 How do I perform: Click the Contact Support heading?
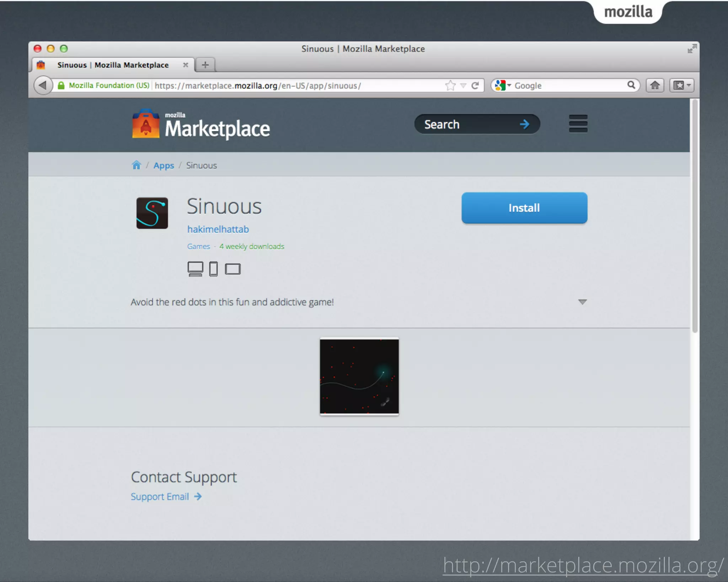[184, 477]
